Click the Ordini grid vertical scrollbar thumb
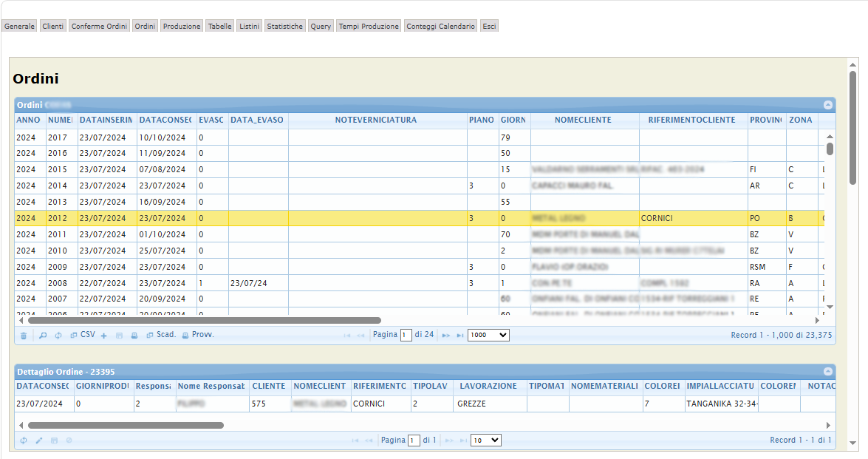Viewport: 868px width, 459px height. pyautogui.click(x=830, y=149)
